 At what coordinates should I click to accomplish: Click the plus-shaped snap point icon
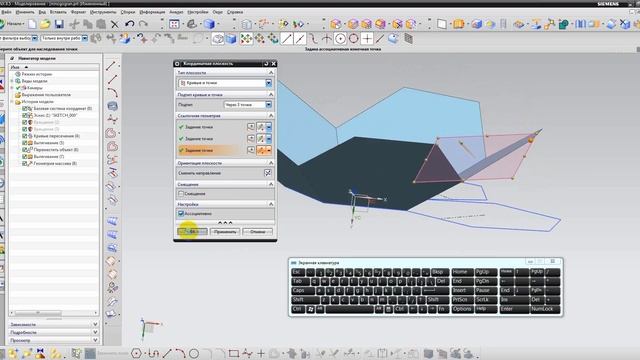tap(367, 39)
